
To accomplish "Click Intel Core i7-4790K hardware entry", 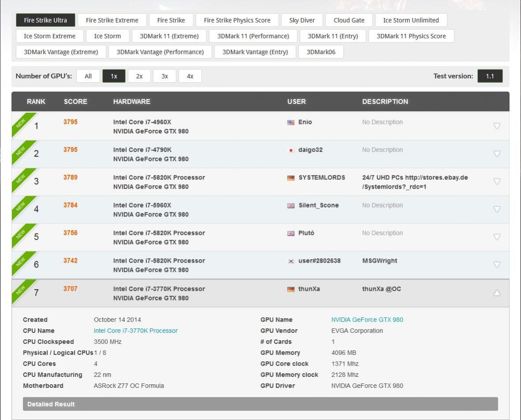I will (x=142, y=150).
